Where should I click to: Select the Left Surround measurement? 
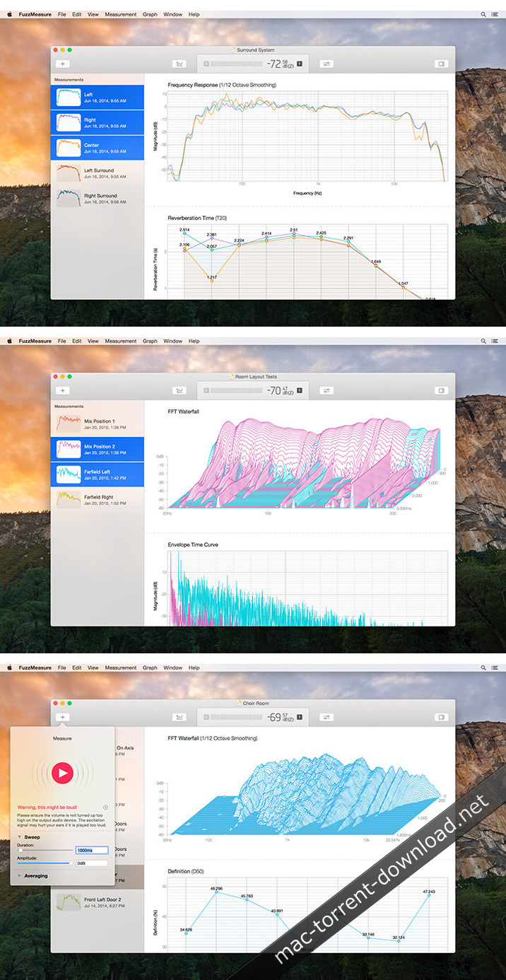pyautogui.click(x=97, y=173)
